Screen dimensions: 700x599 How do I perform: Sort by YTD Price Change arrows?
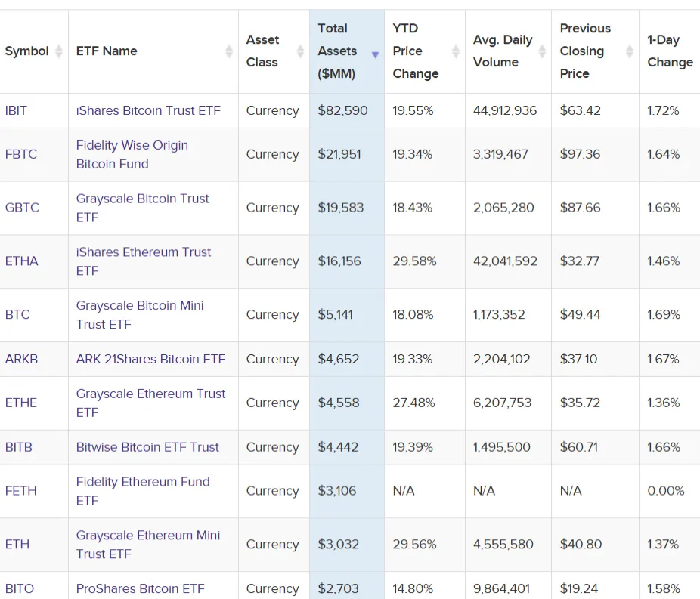point(456,51)
